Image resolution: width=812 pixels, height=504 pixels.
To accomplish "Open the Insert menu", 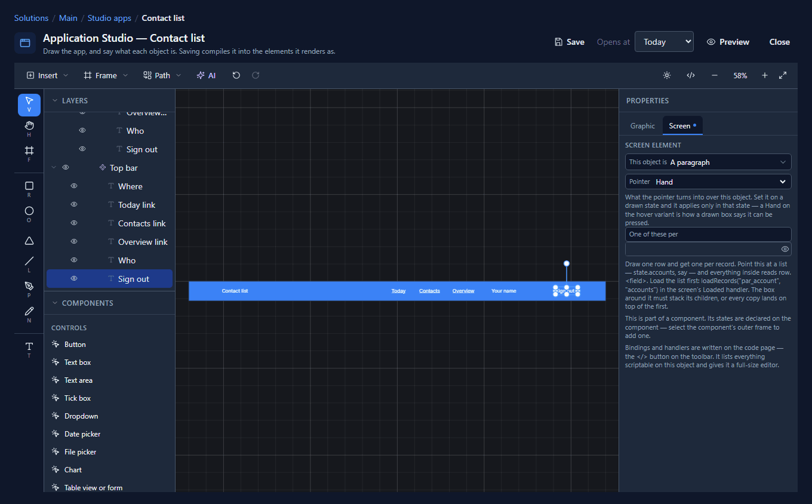I will point(47,75).
